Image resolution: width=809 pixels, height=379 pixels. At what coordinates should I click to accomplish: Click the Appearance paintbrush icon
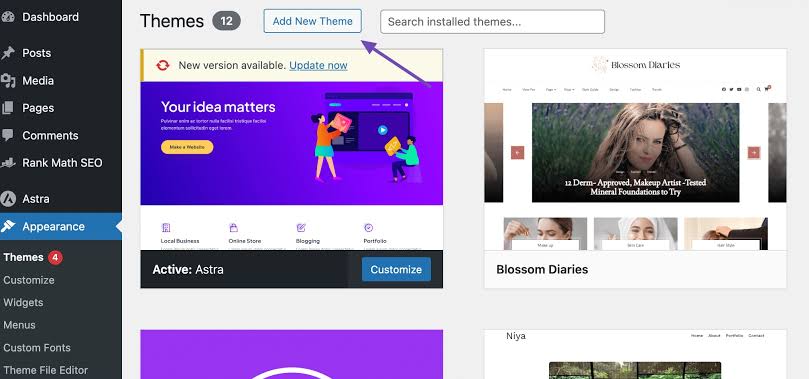pyautogui.click(x=8, y=226)
